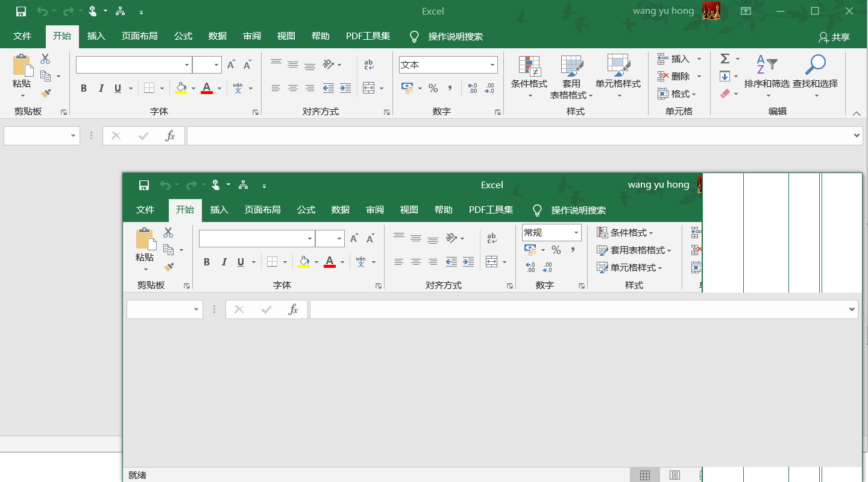The height and width of the screenshot is (482, 868).
Task: Click AutoSum sigma in back window
Action: pos(725,59)
